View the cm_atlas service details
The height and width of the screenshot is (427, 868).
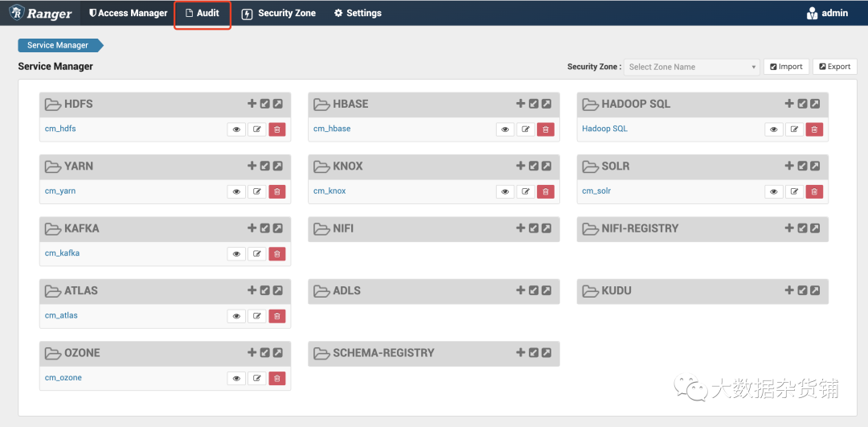coord(236,316)
